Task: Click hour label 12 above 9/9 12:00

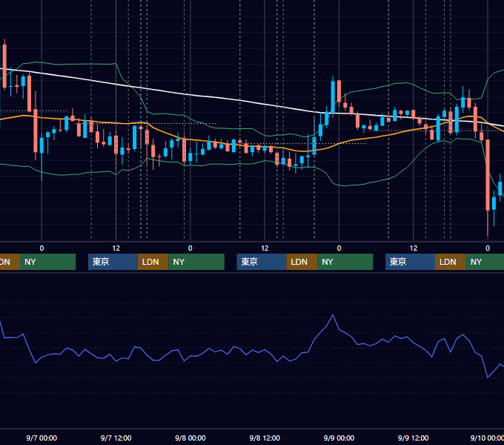Action: pos(414,248)
